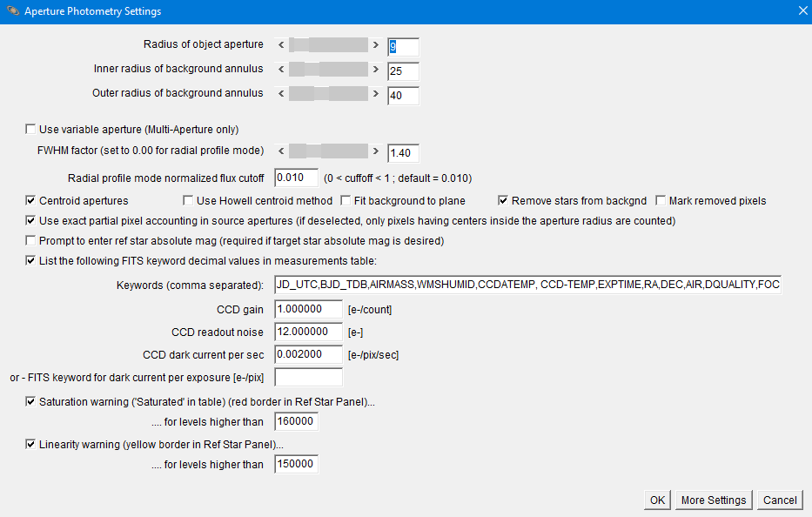The height and width of the screenshot is (517, 812).
Task: Click right arrow of object aperture radius slider
Action: tap(376, 44)
